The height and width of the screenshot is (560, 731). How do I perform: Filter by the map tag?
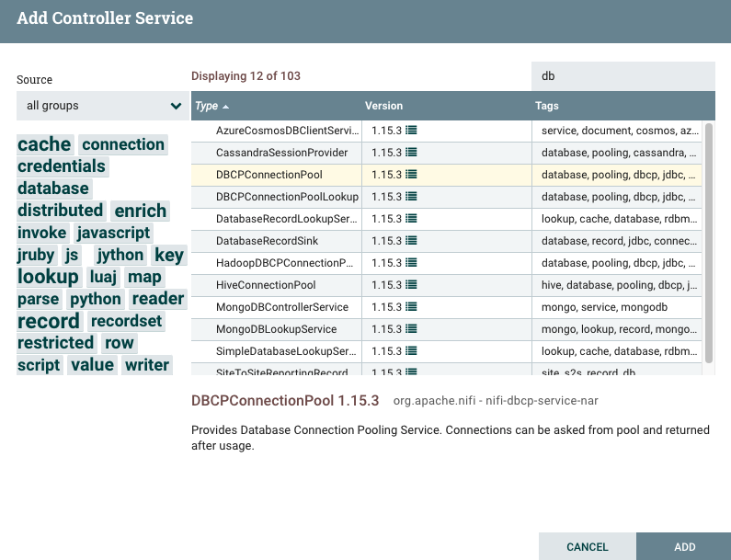(144, 277)
